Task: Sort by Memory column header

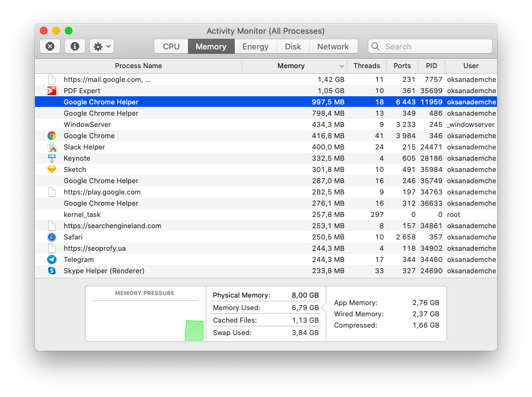Action: [x=291, y=66]
